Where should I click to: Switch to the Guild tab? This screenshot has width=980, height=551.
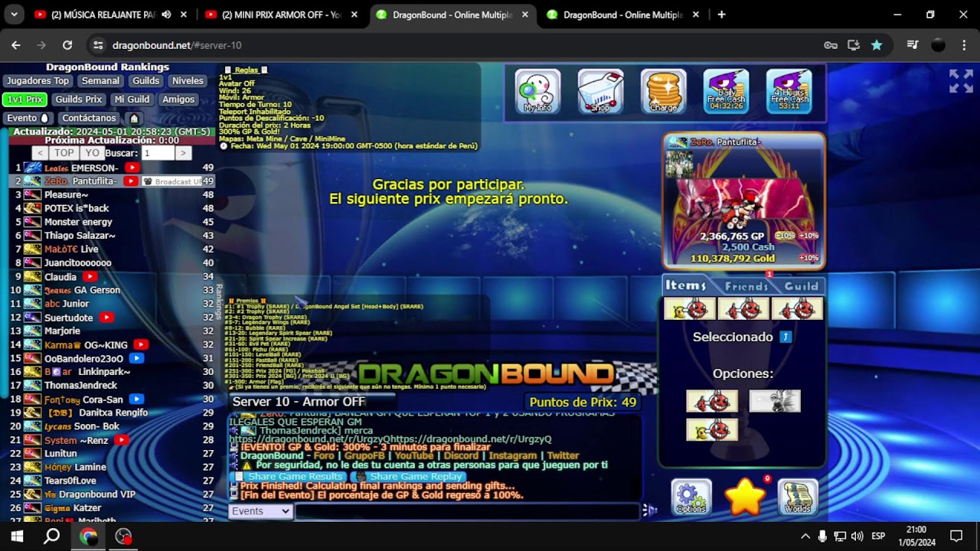click(801, 286)
